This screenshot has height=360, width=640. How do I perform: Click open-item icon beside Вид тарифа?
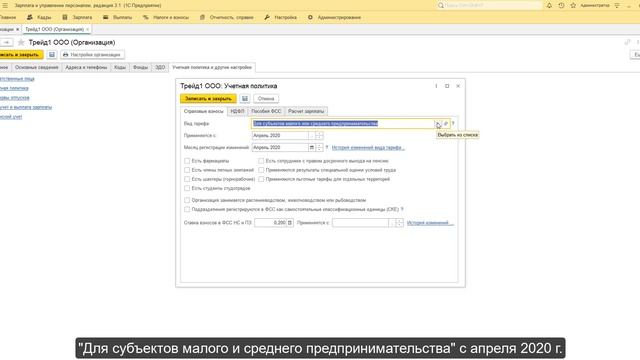(x=446, y=124)
